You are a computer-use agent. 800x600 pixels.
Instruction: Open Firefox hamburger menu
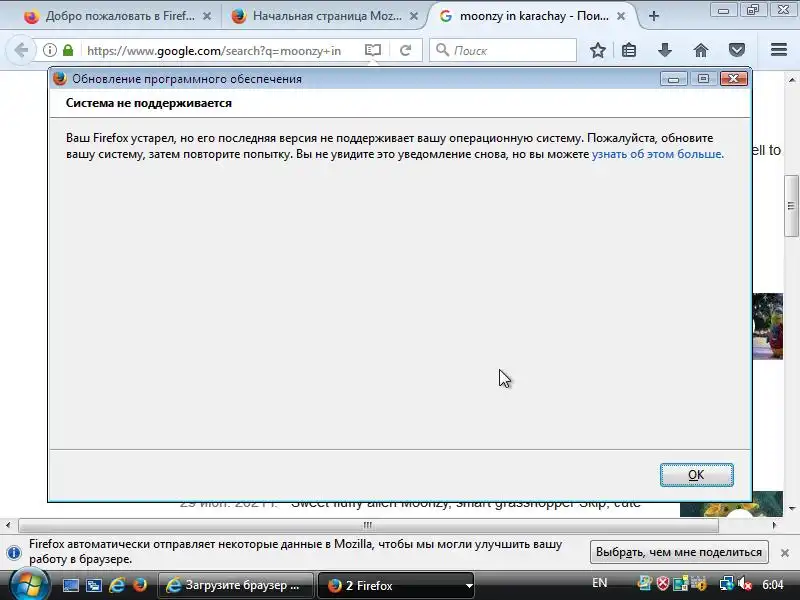point(779,49)
